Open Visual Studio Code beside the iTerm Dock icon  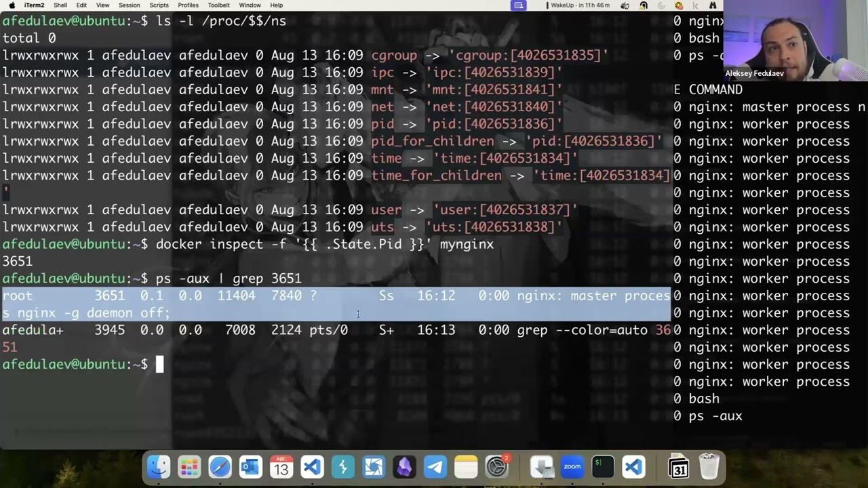click(x=633, y=467)
